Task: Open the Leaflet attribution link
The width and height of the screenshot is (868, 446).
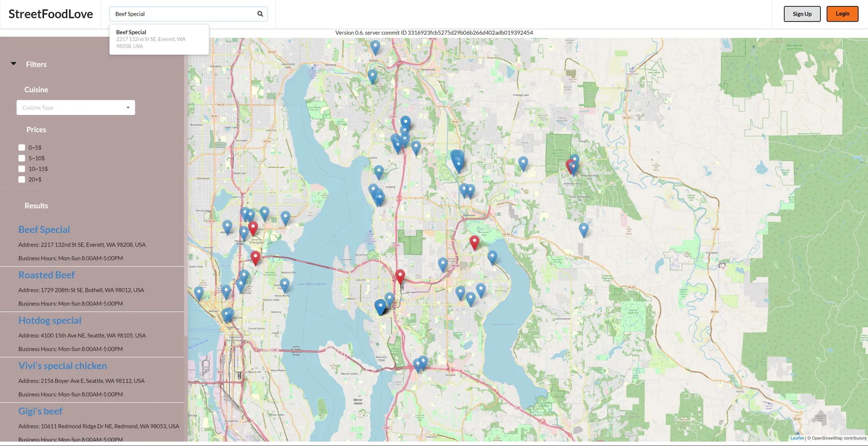Action: 797,438
